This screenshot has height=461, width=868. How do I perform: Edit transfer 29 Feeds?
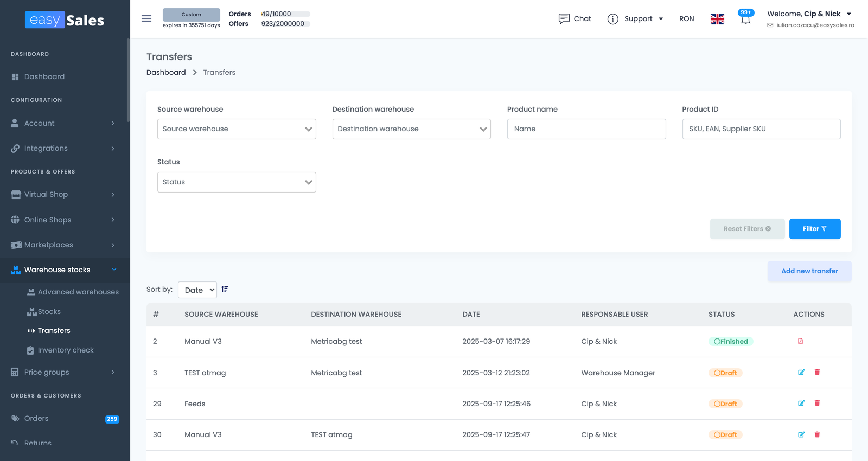801,403
